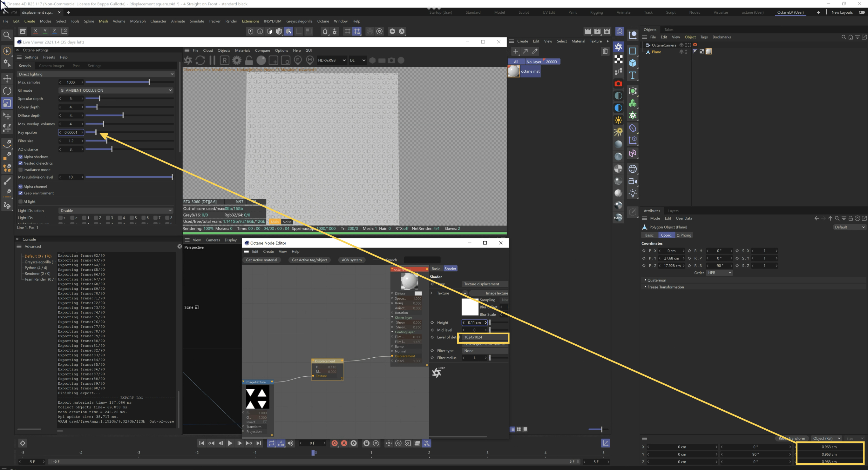Open the GI mode dropdown
Image resolution: width=868 pixels, height=470 pixels.
coord(116,90)
